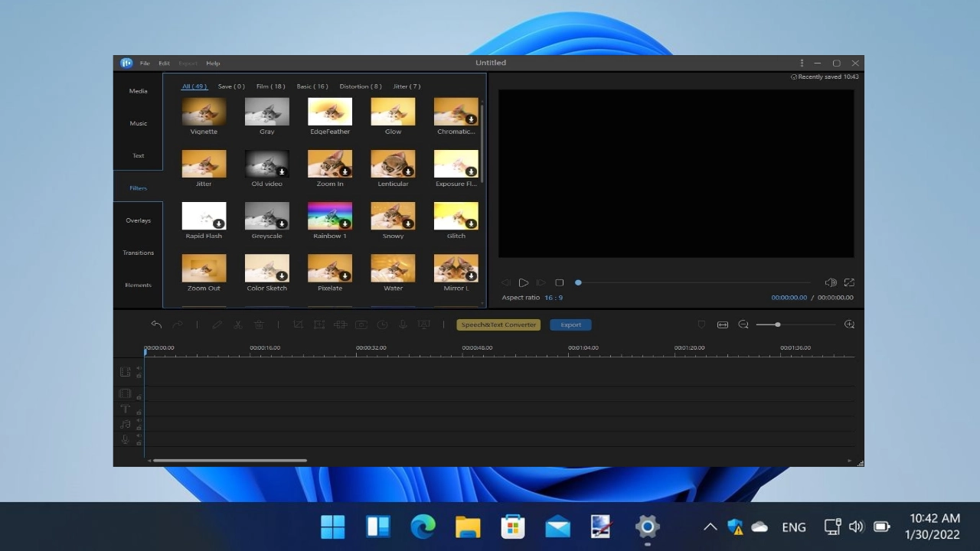This screenshot has width=980, height=551.
Task: Undo the last edit in timeline toolbar
Action: click(156, 324)
